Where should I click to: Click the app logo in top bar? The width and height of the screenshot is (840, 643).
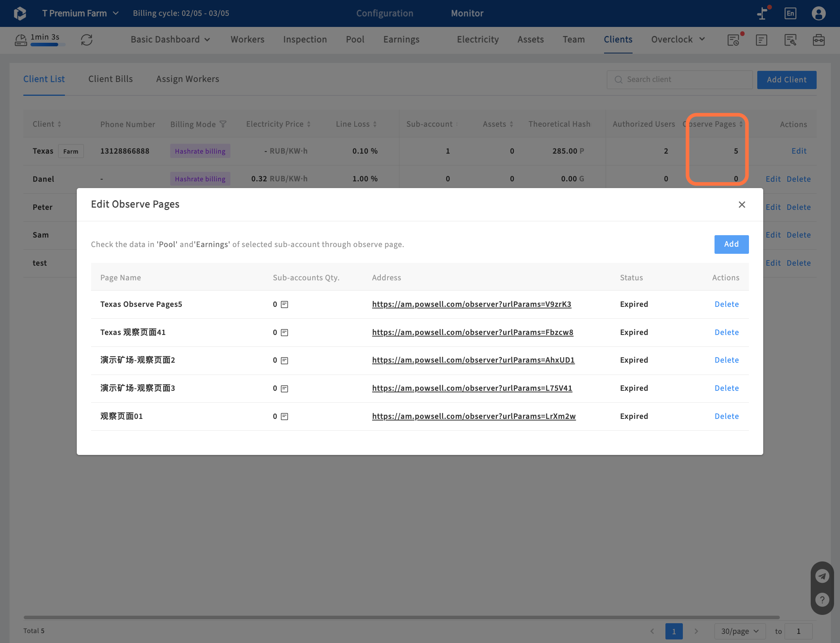coord(20,13)
